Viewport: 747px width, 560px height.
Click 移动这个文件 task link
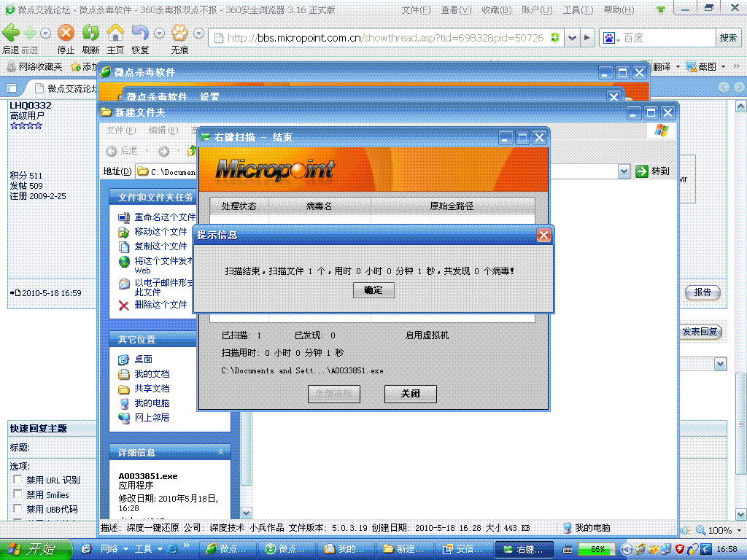160,232
